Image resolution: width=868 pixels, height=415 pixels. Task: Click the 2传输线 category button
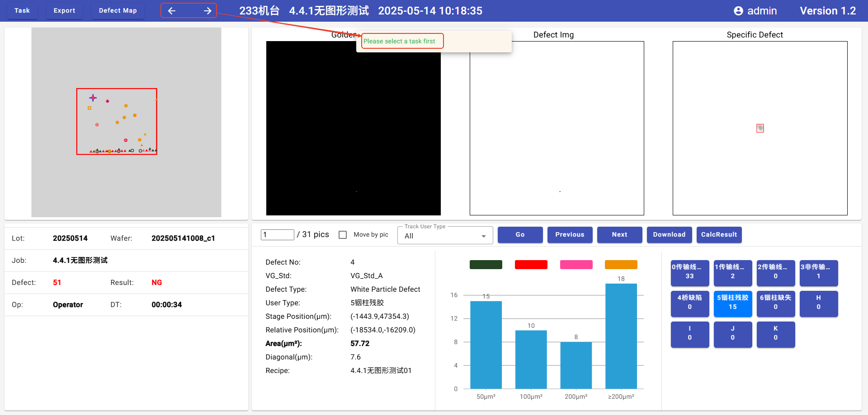776,273
